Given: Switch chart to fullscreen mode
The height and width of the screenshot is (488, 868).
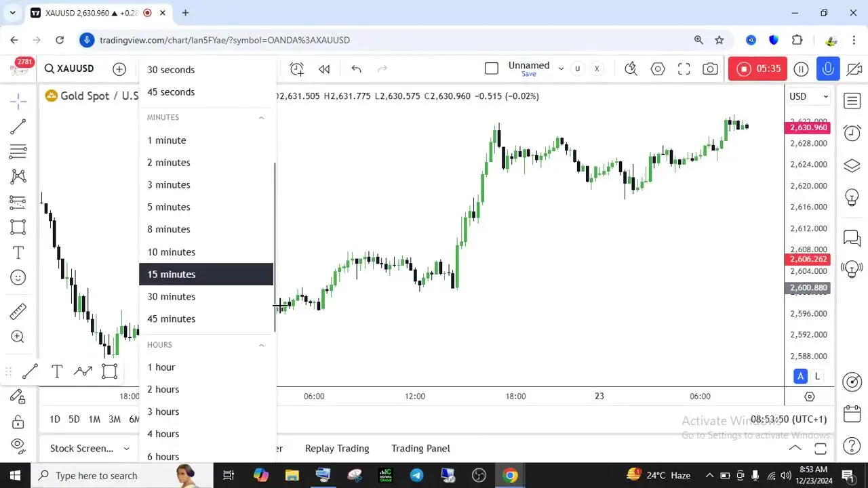Looking at the screenshot, I should pos(684,68).
